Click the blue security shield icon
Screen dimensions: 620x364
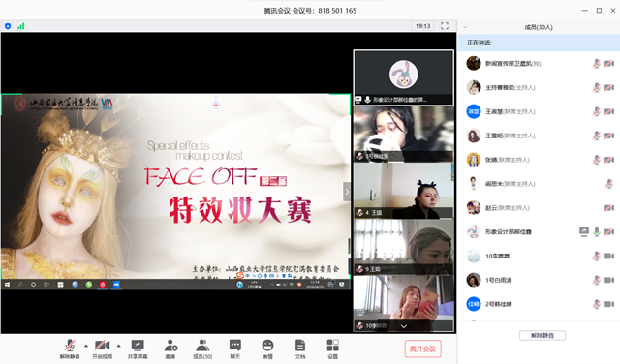pyautogui.click(x=8, y=26)
